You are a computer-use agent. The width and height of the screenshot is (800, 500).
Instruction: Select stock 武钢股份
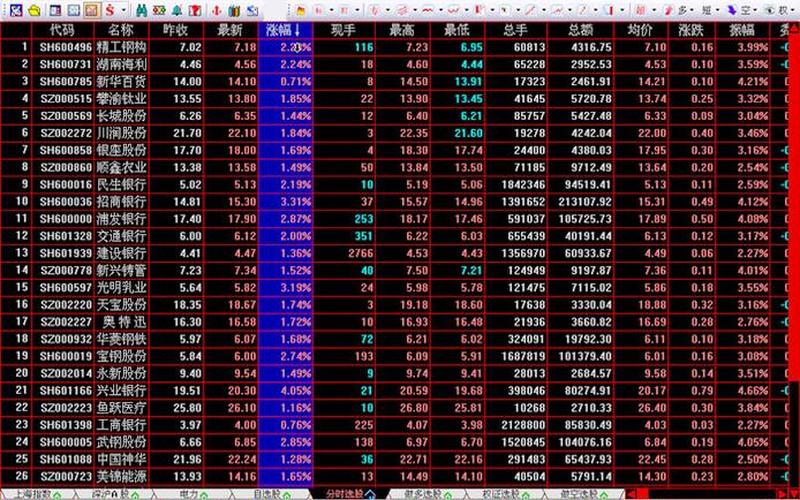point(121,442)
